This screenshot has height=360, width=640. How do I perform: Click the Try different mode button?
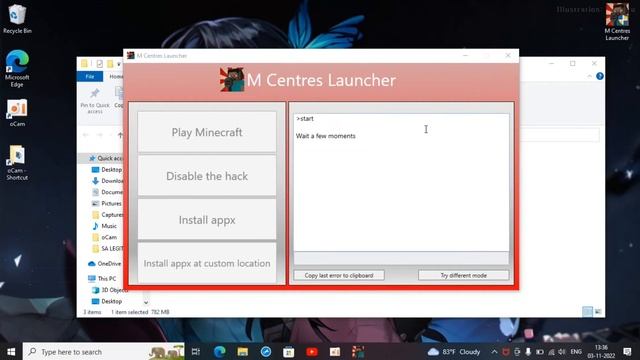(x=463, y=276)
